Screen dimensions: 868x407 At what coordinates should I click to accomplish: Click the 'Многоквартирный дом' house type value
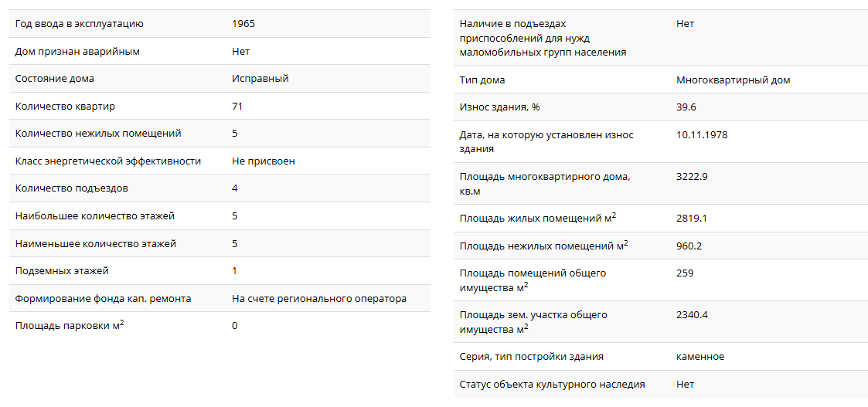tap(733, 80)
